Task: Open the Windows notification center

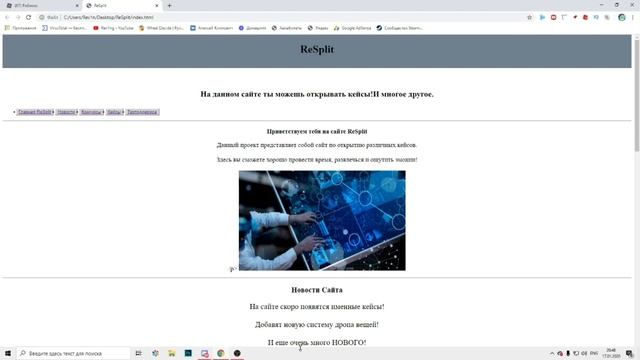Action: click(630, 353)
